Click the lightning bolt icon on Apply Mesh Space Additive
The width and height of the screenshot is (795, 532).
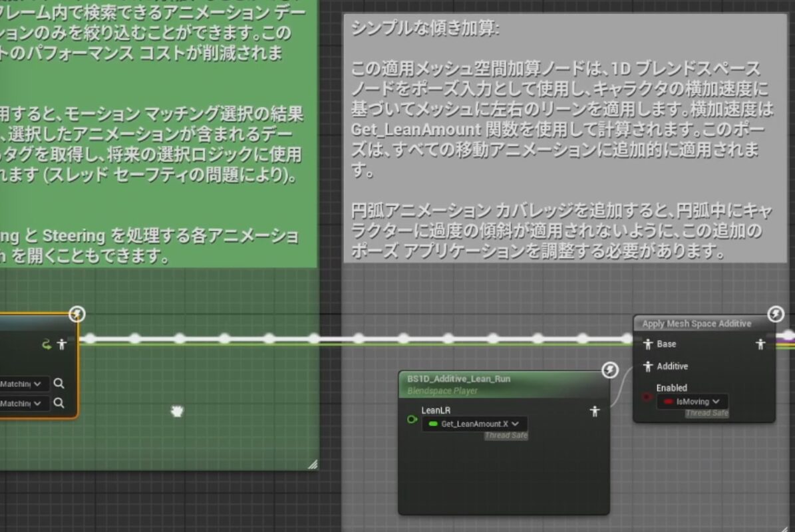774,315
